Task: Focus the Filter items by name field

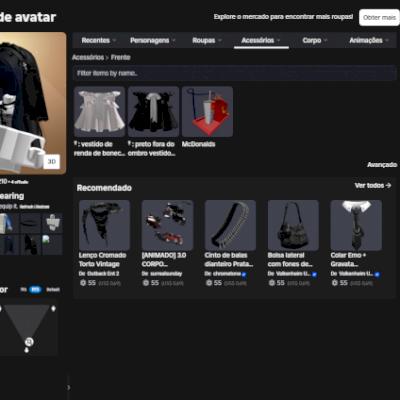Action: click(x=235, y=73)
